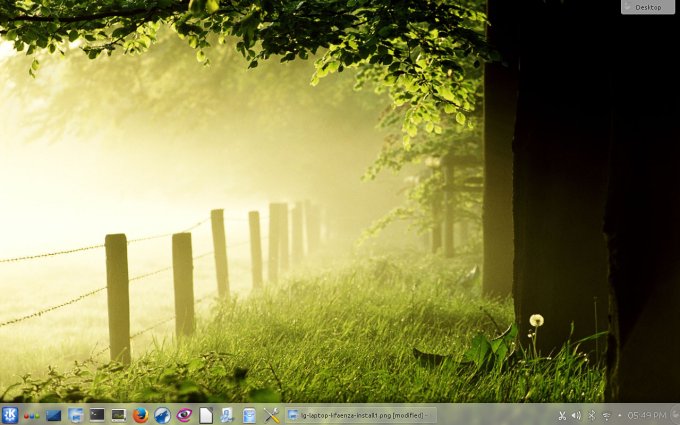Open the blue wolf globe browser icon
680x425 pixels.
click(162, 415)
